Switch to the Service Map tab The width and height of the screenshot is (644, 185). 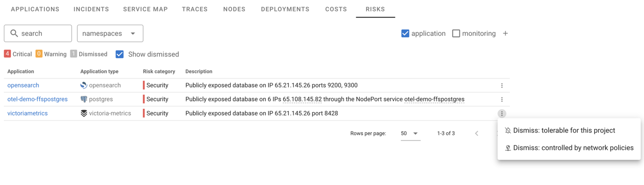click(145, 9)
